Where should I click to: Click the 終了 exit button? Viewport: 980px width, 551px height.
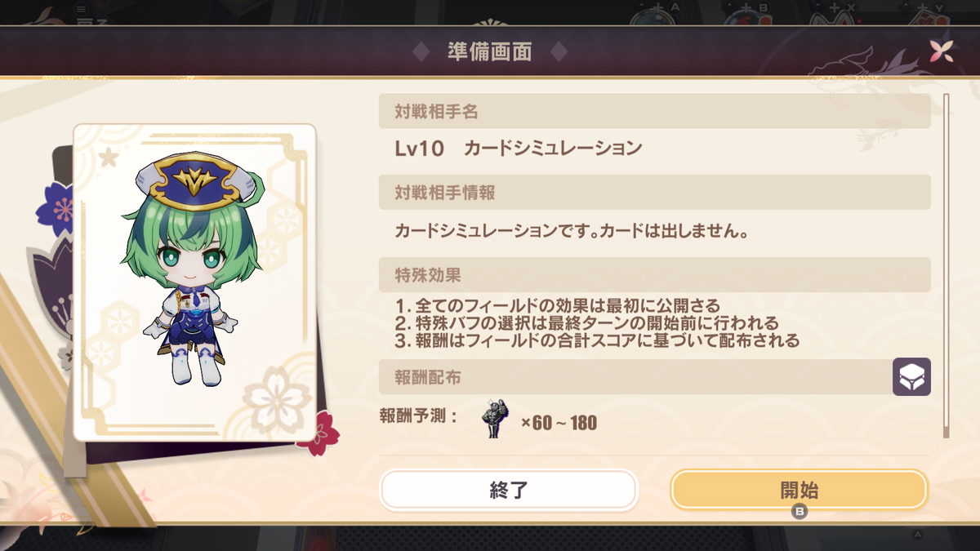point(508,491)
